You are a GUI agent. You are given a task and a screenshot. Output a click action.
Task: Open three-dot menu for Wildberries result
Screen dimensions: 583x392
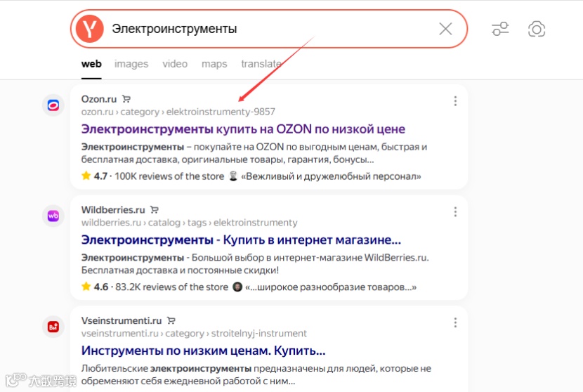455,212
